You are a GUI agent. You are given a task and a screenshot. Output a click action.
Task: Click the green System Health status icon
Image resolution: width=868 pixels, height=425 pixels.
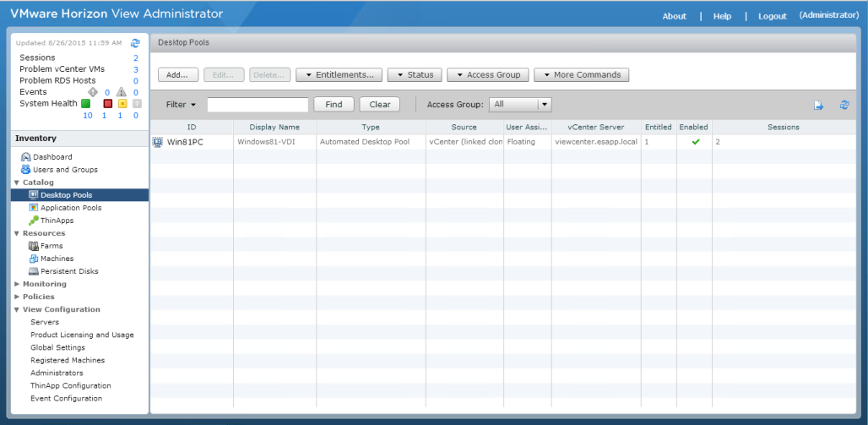pos(86,104)
